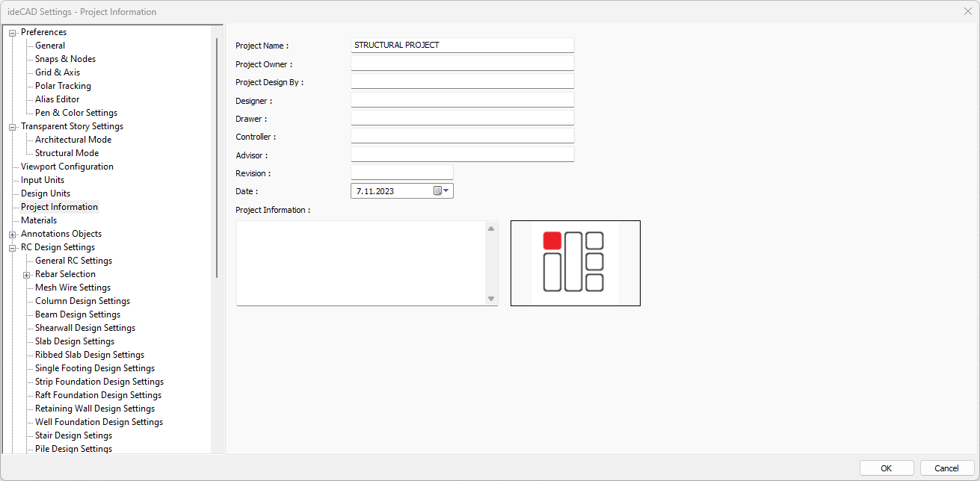Open the Materials settings page
Screen dimensions: 980x481
click(38, 220)
